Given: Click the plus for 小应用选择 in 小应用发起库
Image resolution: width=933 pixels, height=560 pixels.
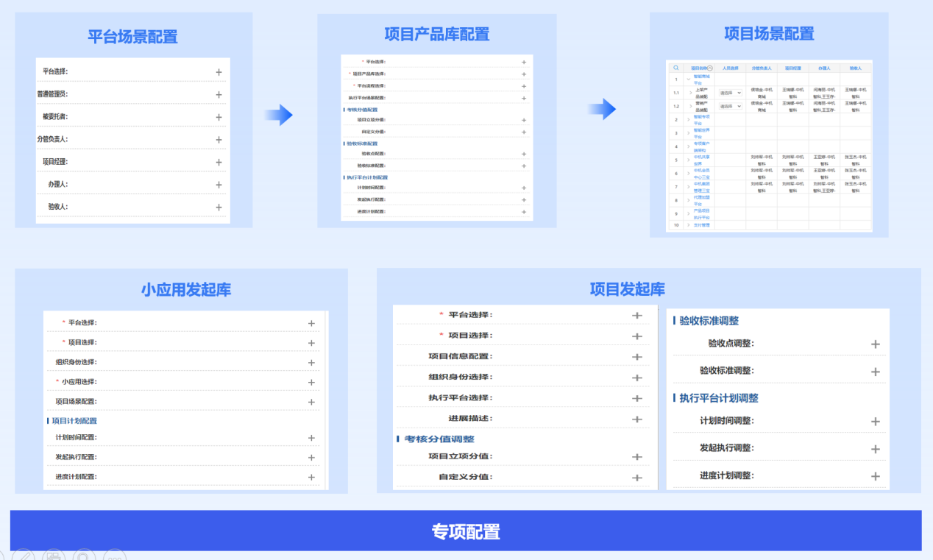Looking at the screenshot, I should tap(311, 383).
